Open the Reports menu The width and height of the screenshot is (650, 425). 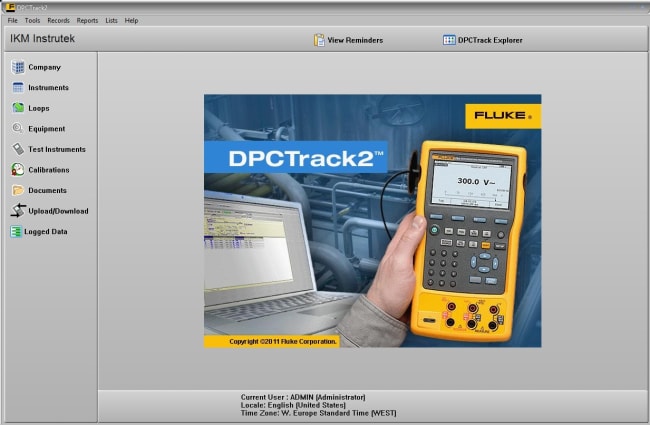point(87,20)
